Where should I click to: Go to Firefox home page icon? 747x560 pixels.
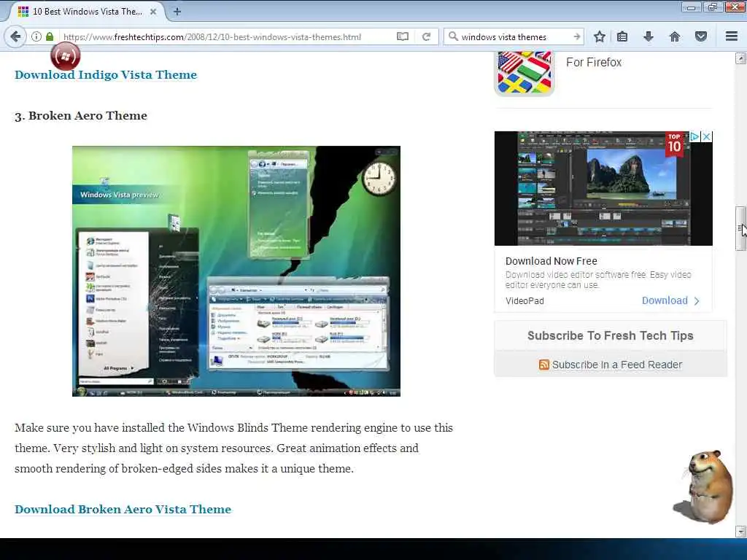tap(675, 36)
